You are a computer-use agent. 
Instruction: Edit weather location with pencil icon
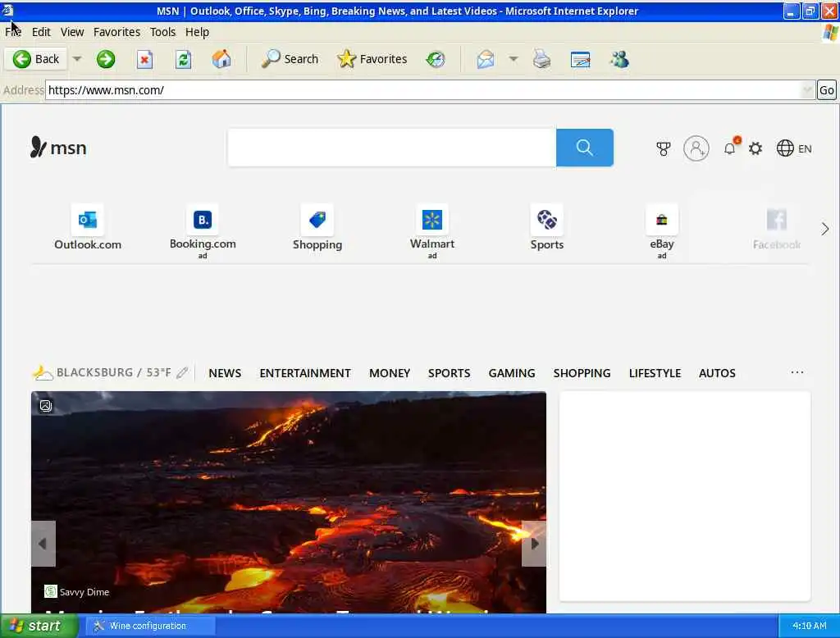182,373
